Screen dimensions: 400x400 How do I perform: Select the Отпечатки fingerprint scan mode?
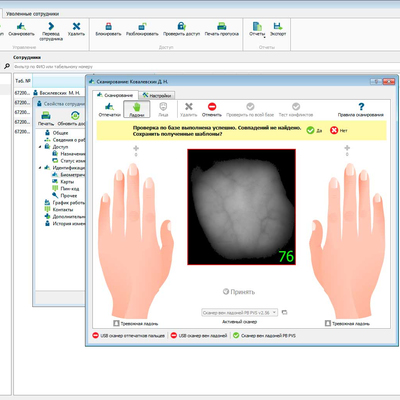click(109, 109)
